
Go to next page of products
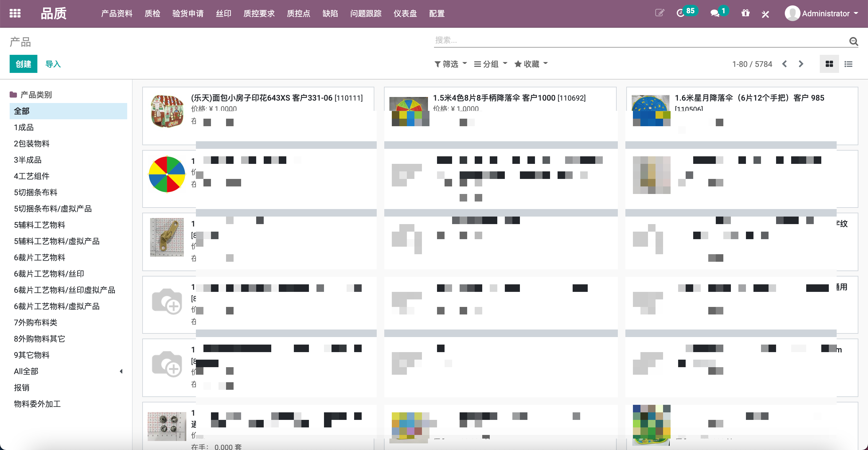pos(801,64)
